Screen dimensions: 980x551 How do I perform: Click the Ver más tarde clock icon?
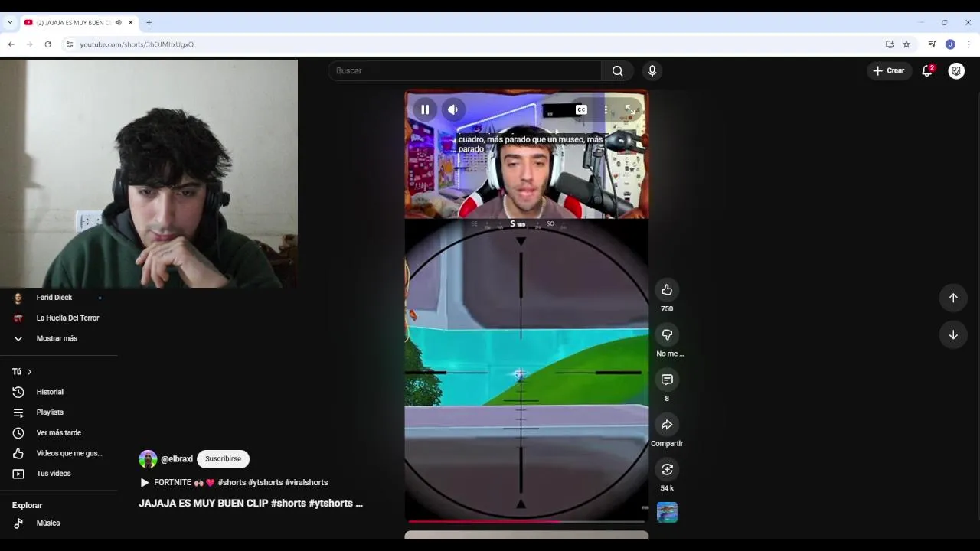(x=18, y=432)
